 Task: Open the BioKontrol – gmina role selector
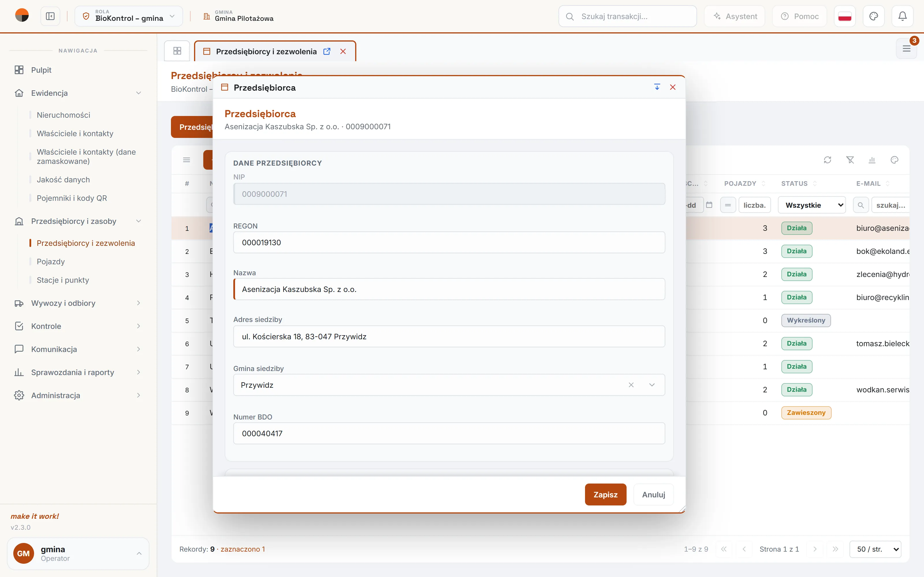point(129,16)
